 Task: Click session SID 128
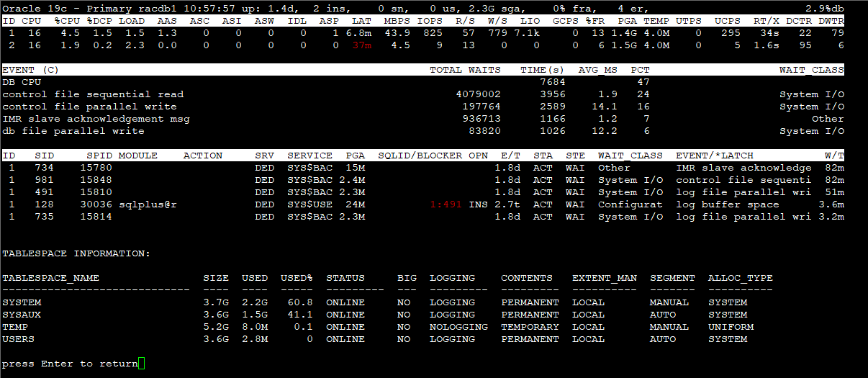coord(44,204)
